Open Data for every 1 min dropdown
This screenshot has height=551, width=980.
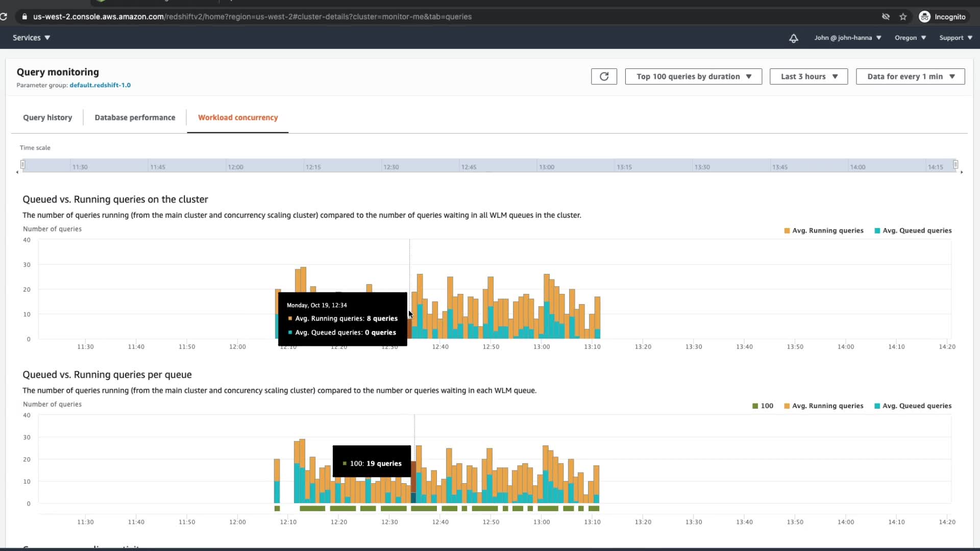(x=910, y=77)
